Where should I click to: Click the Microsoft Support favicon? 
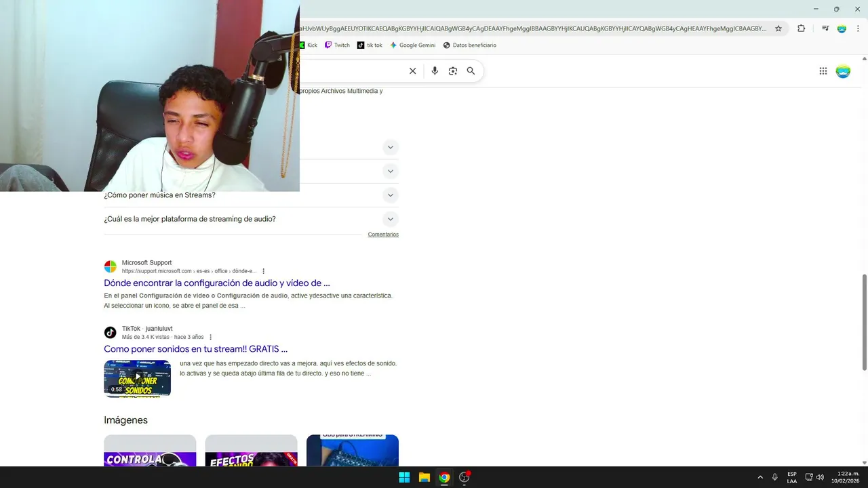point(110,266)
